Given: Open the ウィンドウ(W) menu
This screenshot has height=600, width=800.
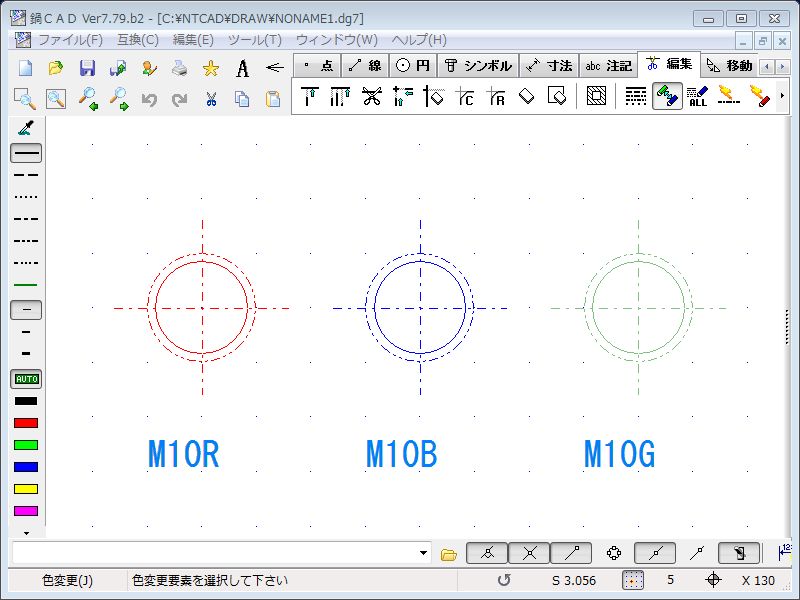Looking at the screenshot, I should click(337, 40).
